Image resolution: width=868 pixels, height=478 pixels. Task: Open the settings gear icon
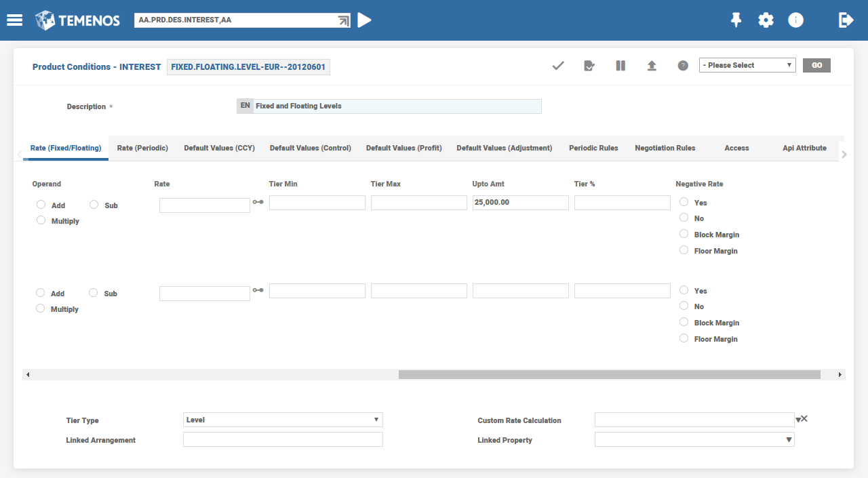766,20
